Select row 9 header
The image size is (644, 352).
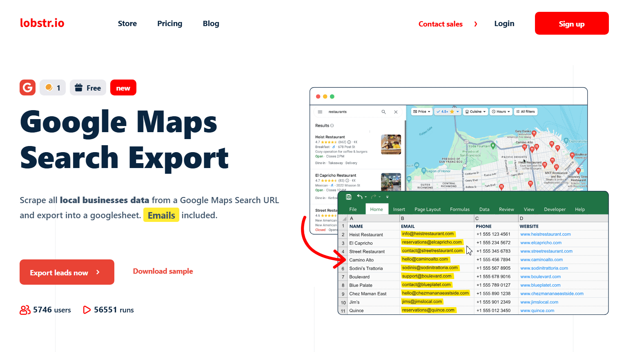(343, 294)
